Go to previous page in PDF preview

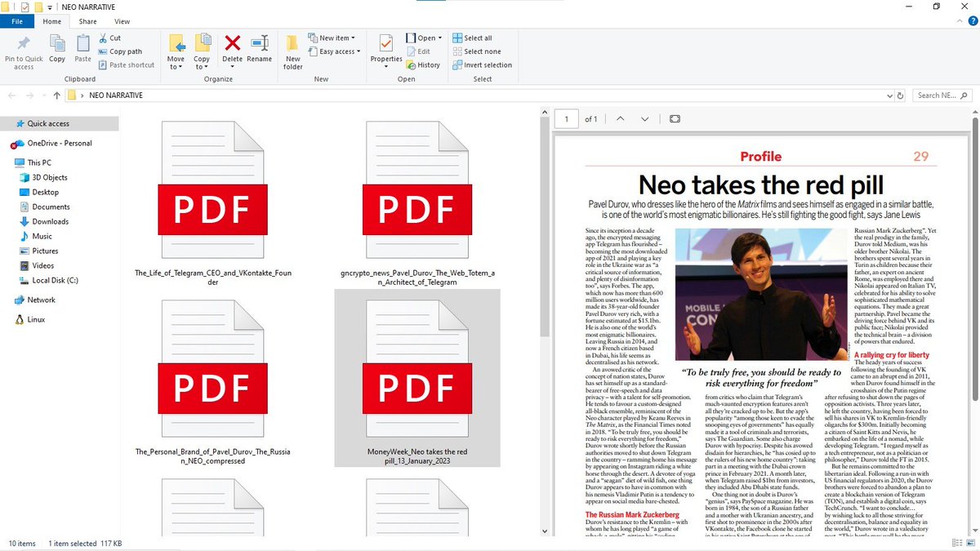pos(620,118)
